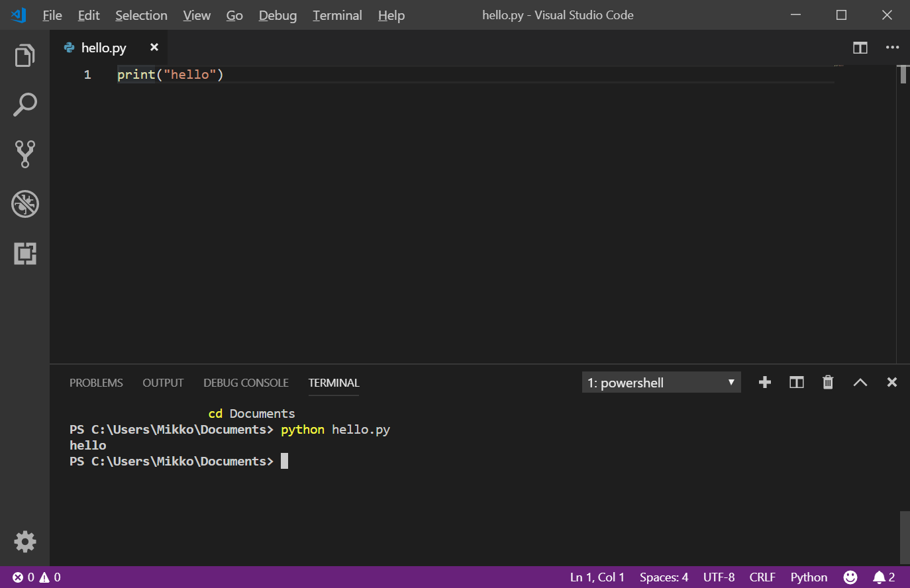Open the editor More Actions menu
Viewport: 910px width, 588px height.
click(893, 48)
